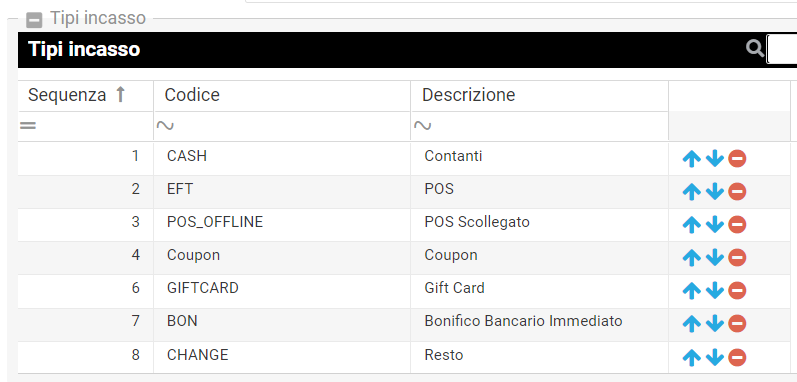Click the search input field

click(782, 49)
